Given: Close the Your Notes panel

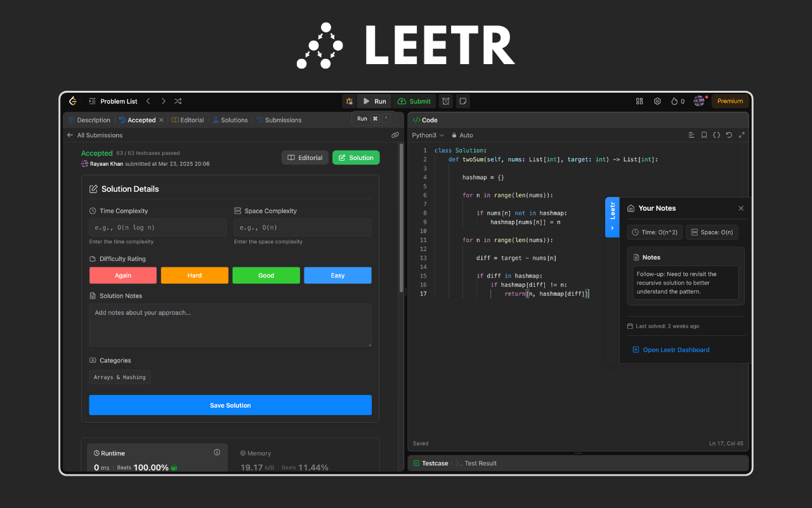Looking at the screenshot, I should pos(741,208).
